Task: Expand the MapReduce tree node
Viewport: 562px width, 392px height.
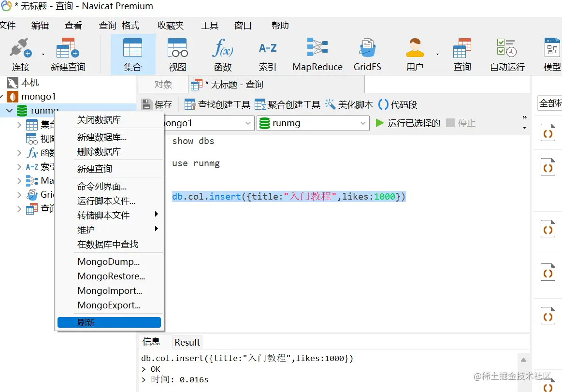Action: pyautogui.click(x=19, y=181)
